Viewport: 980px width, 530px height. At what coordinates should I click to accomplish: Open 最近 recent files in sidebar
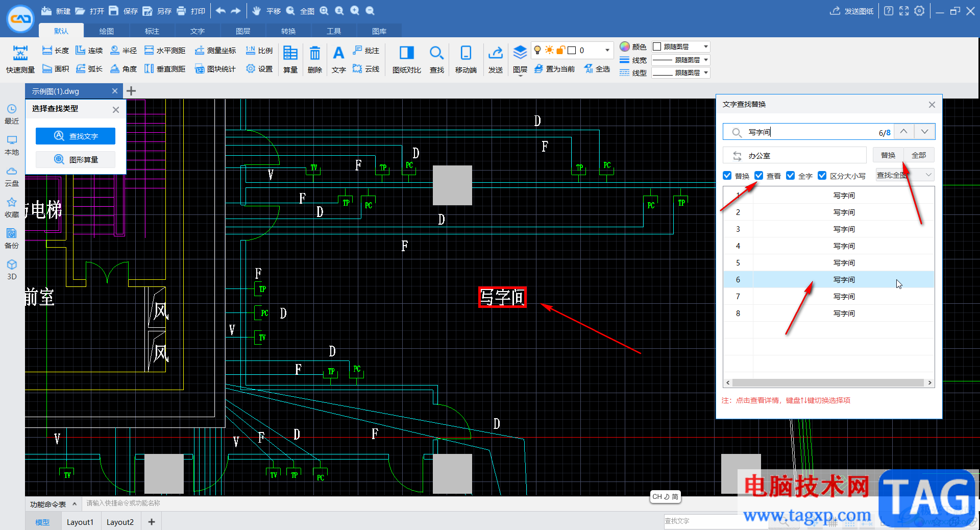tap(12, 114)
